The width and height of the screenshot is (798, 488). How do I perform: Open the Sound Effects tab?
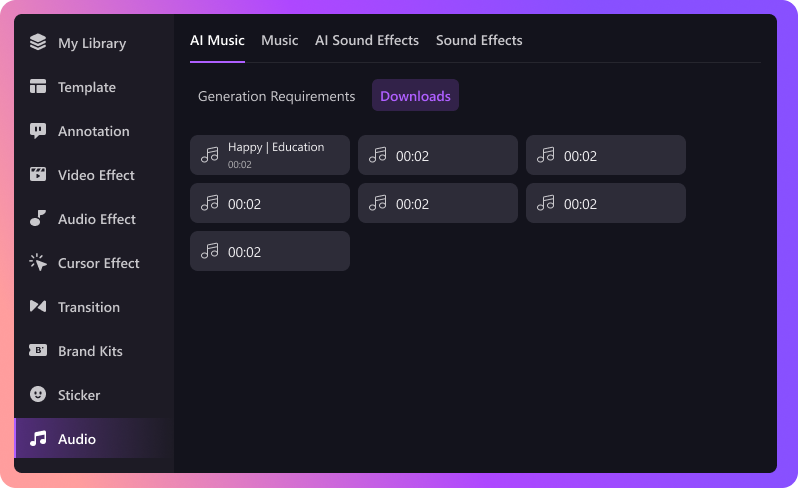(x=479, y=40)
